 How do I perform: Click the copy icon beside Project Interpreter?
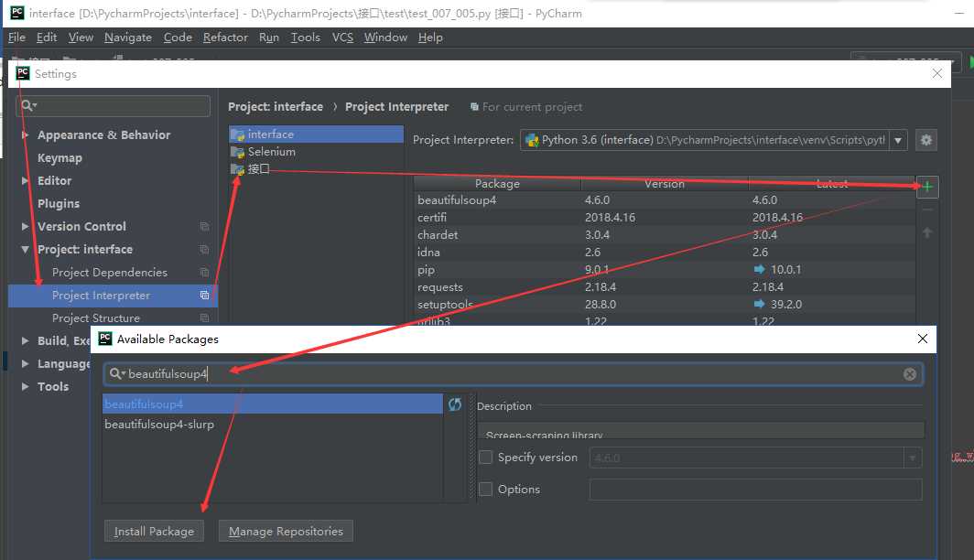(x=204, y=296)
